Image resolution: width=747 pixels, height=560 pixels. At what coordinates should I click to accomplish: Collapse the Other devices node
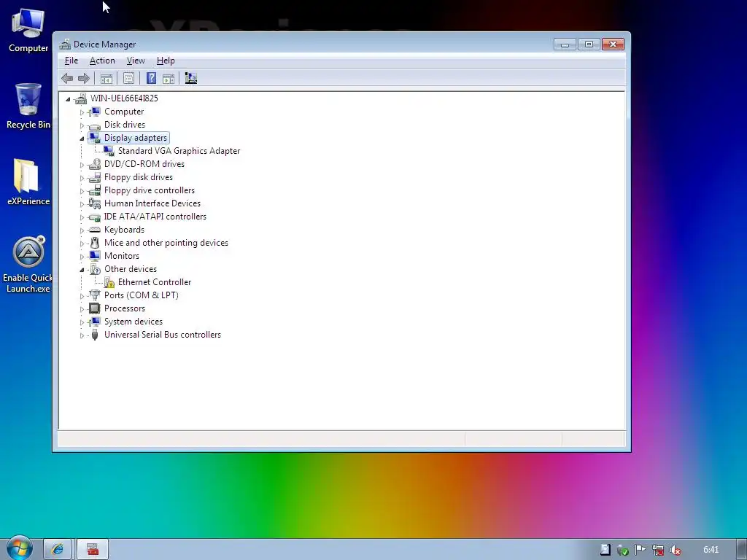(82, 270)
